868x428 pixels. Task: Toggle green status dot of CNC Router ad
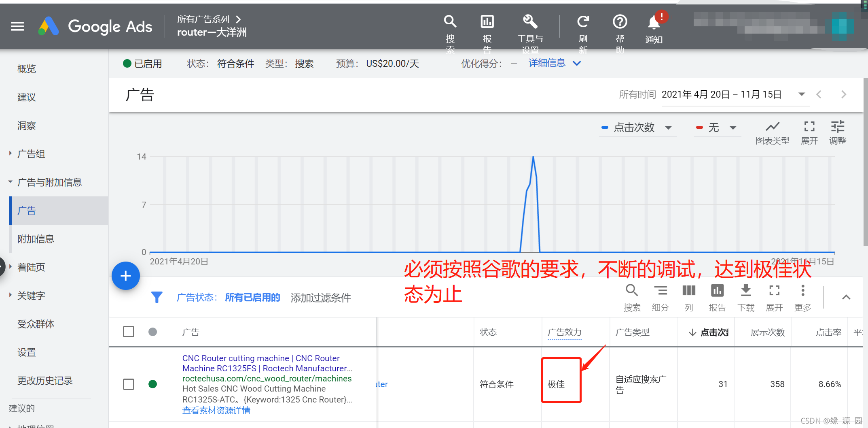point(152,384)
